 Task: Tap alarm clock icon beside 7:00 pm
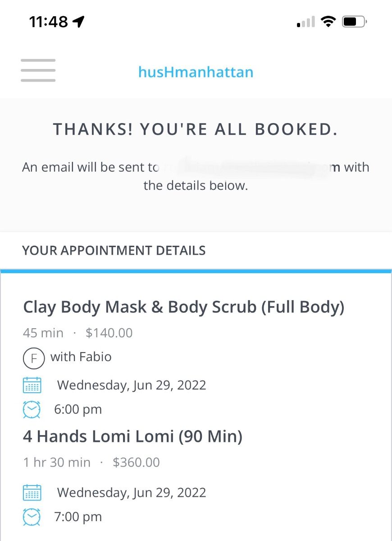[x=32, y=517]
